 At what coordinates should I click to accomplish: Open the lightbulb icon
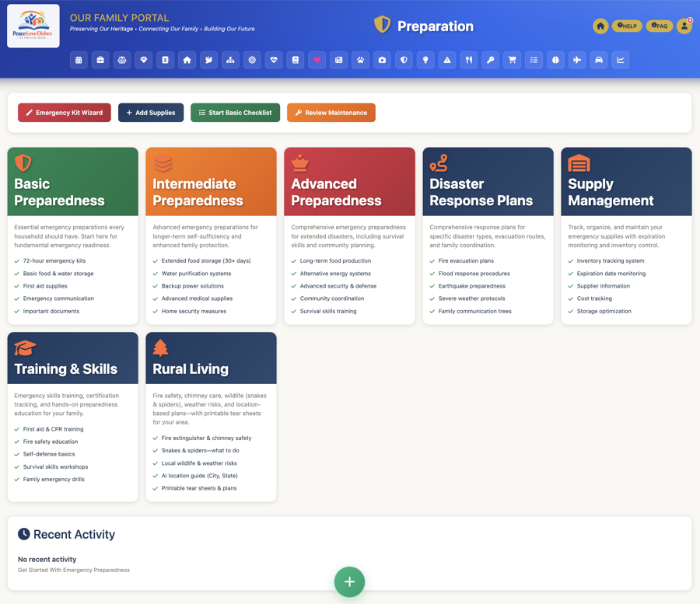click(x=425, y=60)
